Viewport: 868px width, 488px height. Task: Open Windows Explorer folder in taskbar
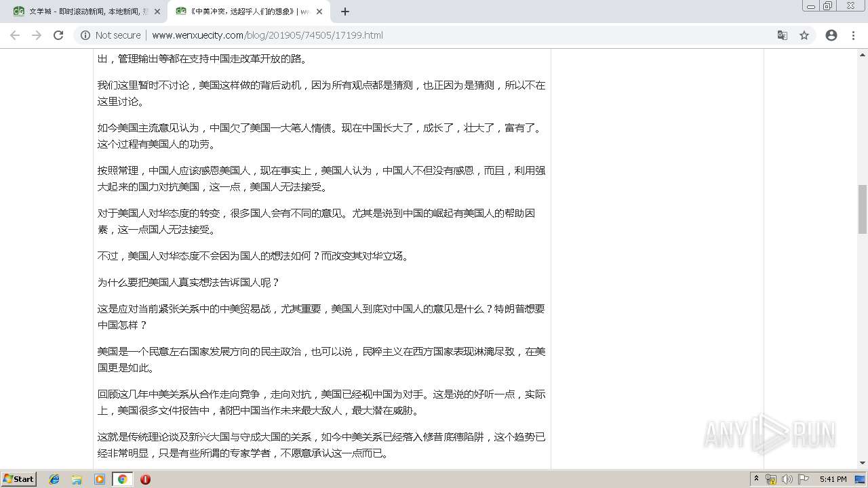pyautogui.click(x=77, y=479)
